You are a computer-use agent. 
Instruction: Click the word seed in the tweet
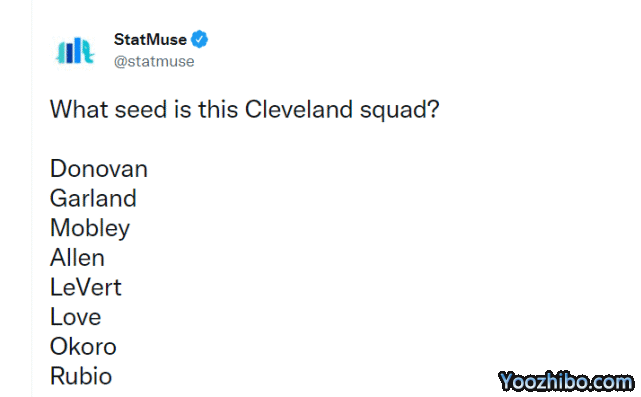point(141,110)
